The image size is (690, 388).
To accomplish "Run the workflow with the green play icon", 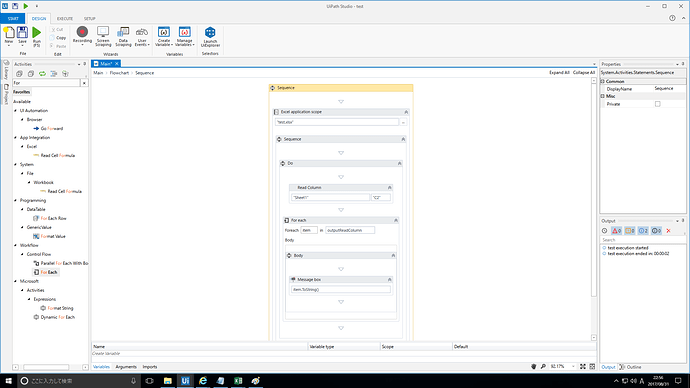I will 37,37.
